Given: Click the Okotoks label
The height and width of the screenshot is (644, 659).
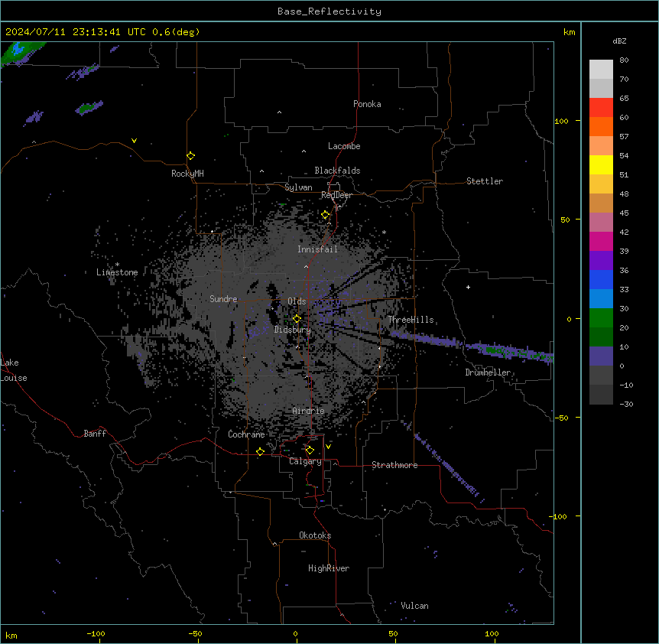Looking at the screenshot, I should [315, 535].
